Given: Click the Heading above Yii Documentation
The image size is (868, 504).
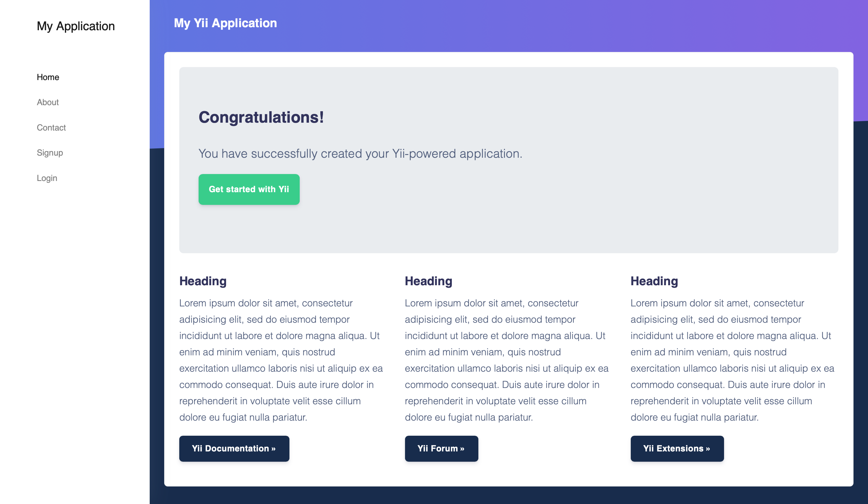Looking at the screenshot, I should (203, 281).
